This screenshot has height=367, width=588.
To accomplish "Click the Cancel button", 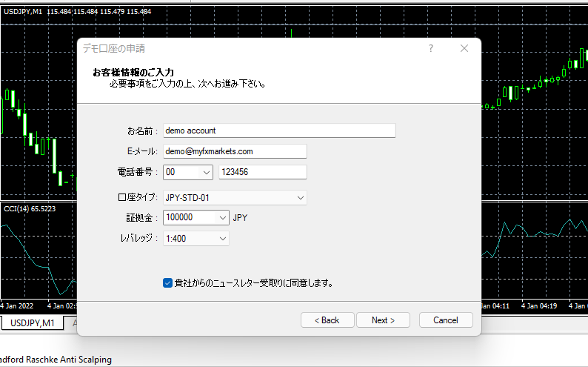I will pyautogui.click(x=446, y=320).
